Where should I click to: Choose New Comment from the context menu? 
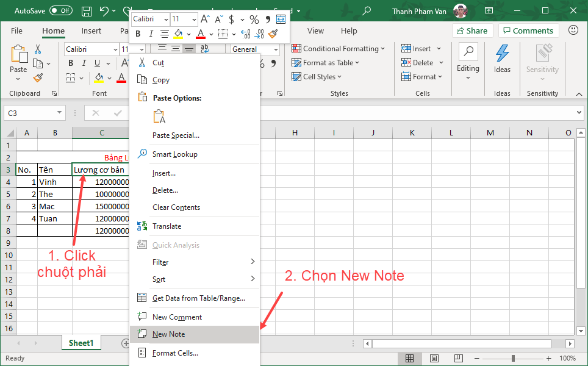tap(195, 317)
